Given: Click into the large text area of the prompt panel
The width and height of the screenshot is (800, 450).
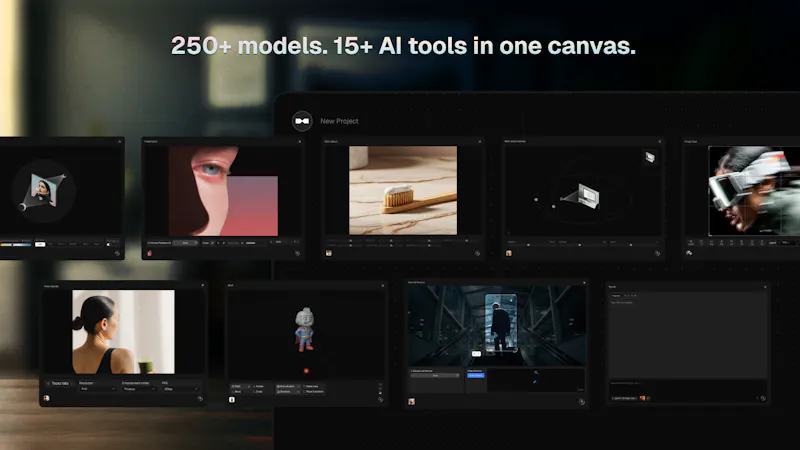Looking at the screenshot, I should pos(688,335).
